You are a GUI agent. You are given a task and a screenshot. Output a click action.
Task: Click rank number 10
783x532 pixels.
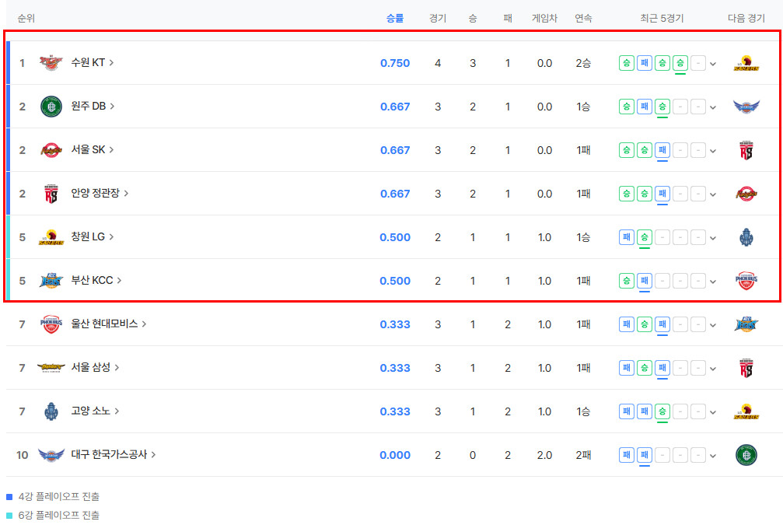pyautogui.click(x=22, y=456)
